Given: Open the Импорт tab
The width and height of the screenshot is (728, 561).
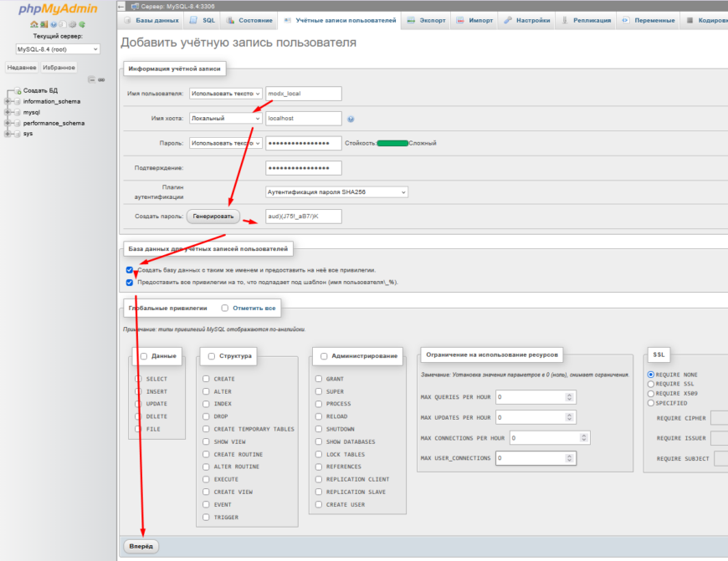Looking at the screenshot, I should 474,20.
